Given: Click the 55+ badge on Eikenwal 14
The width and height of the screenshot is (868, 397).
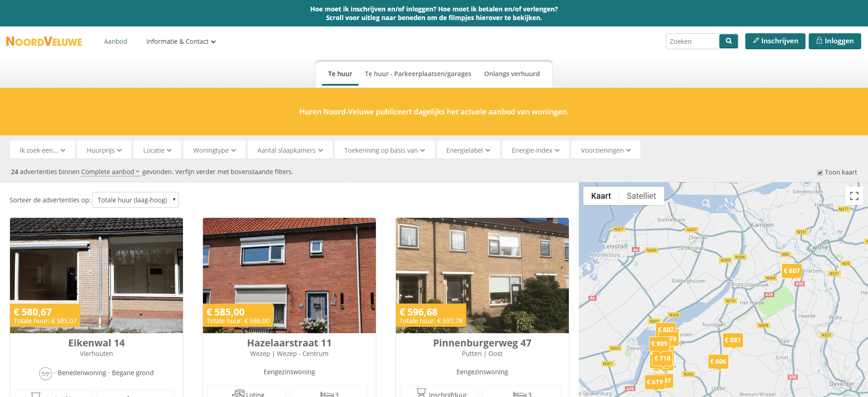Looking at the screenshot, I should click(x=46, y=374).
